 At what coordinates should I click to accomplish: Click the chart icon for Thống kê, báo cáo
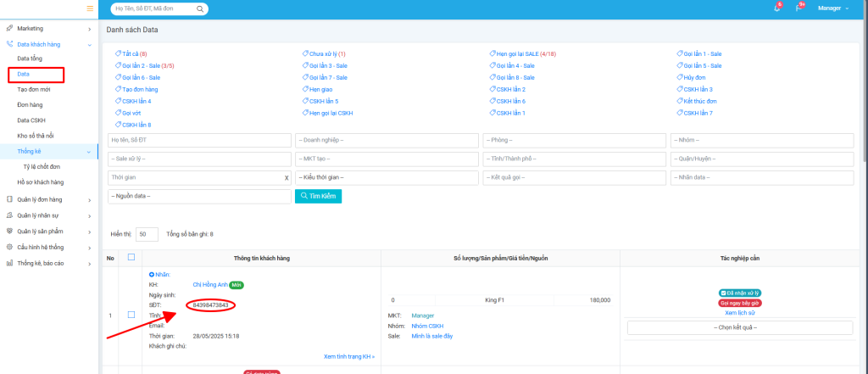(x=9, y=263)
